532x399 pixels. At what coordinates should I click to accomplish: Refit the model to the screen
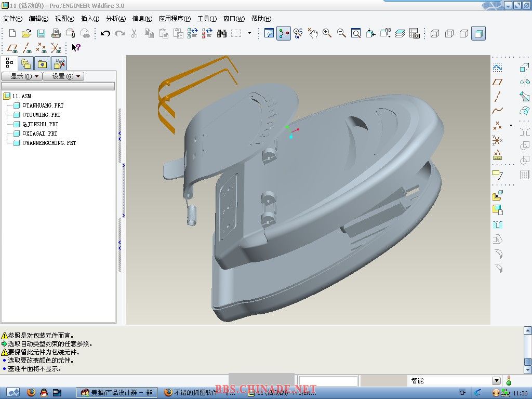pyautogui.click(x=355, y=33)
